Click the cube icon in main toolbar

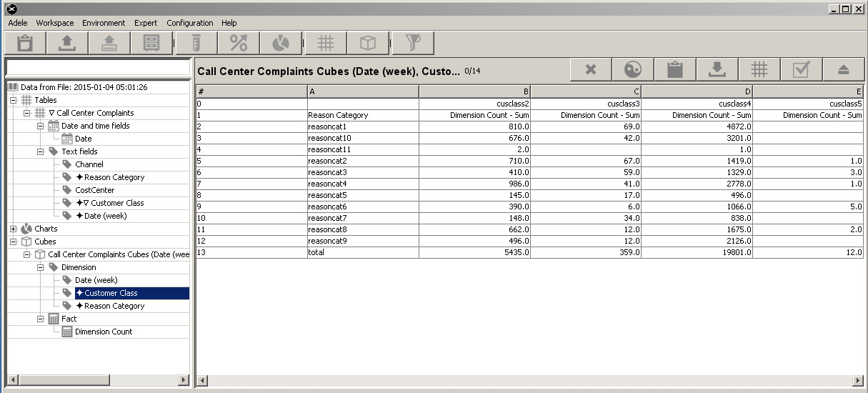point(368,43)
